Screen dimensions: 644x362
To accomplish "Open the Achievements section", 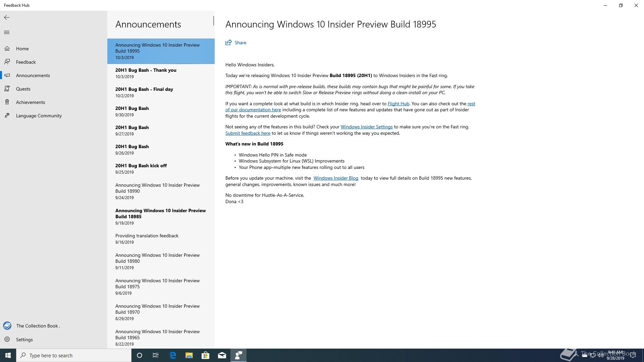I will [x=54, y=102].
